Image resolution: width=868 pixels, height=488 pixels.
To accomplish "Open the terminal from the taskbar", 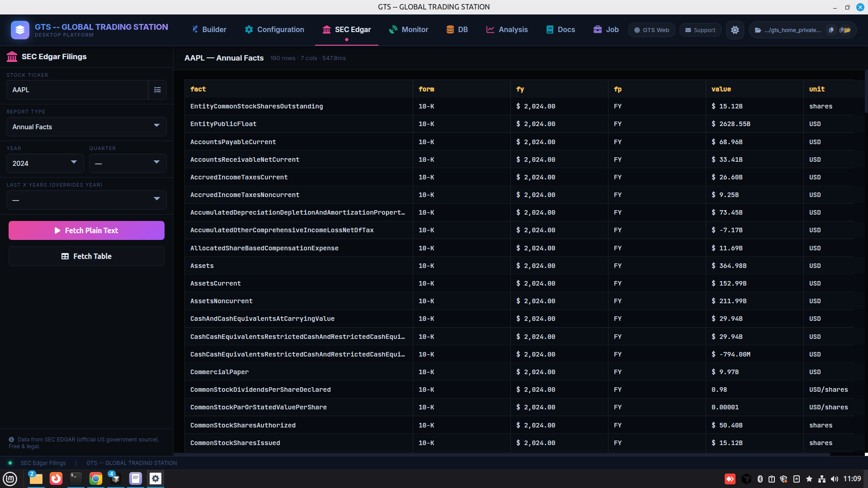I will 76,479.
